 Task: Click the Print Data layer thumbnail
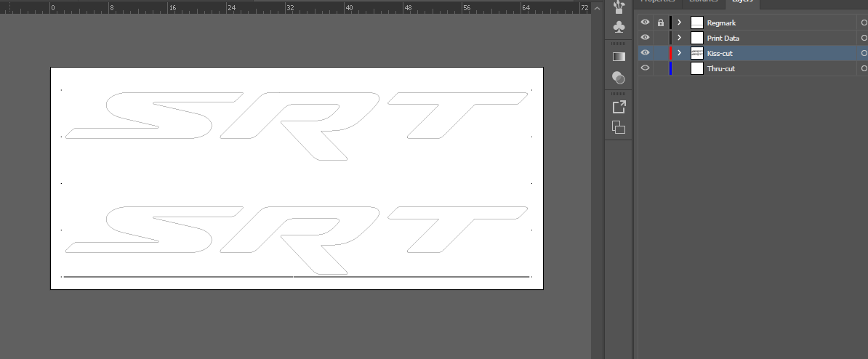pos(697,38)
